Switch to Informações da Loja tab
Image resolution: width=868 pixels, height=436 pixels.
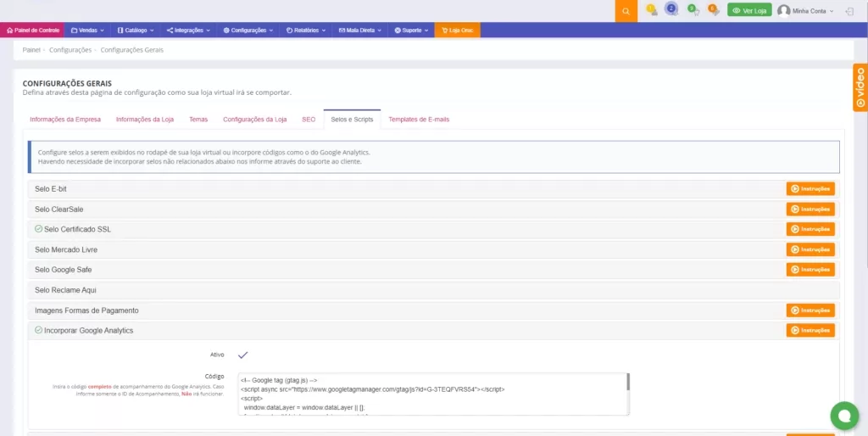(x=144, y=120)
